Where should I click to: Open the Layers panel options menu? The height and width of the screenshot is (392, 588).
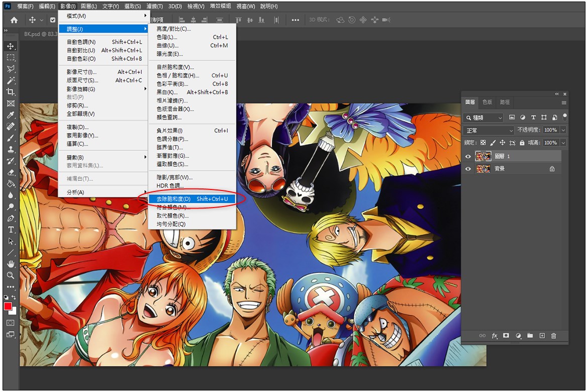[x=564, y=103]
